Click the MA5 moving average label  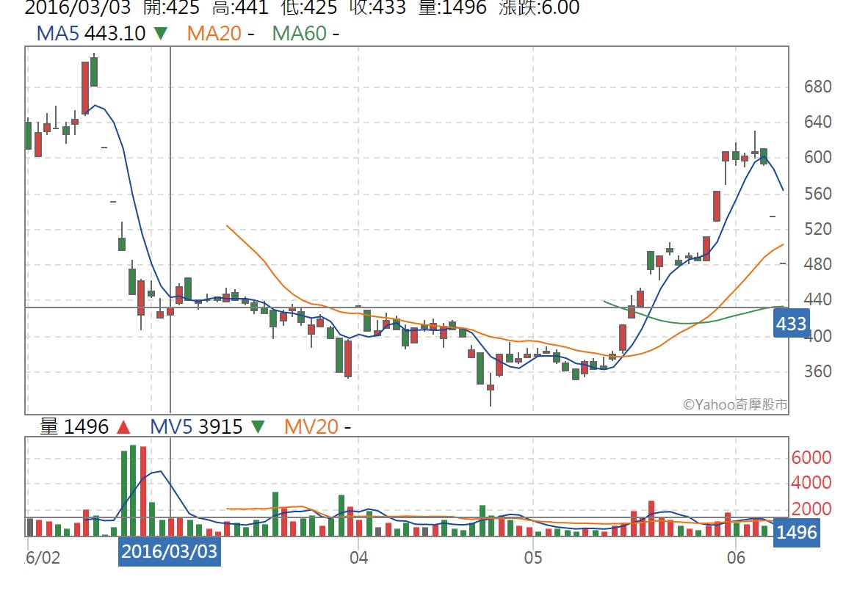tap(57, 34)
